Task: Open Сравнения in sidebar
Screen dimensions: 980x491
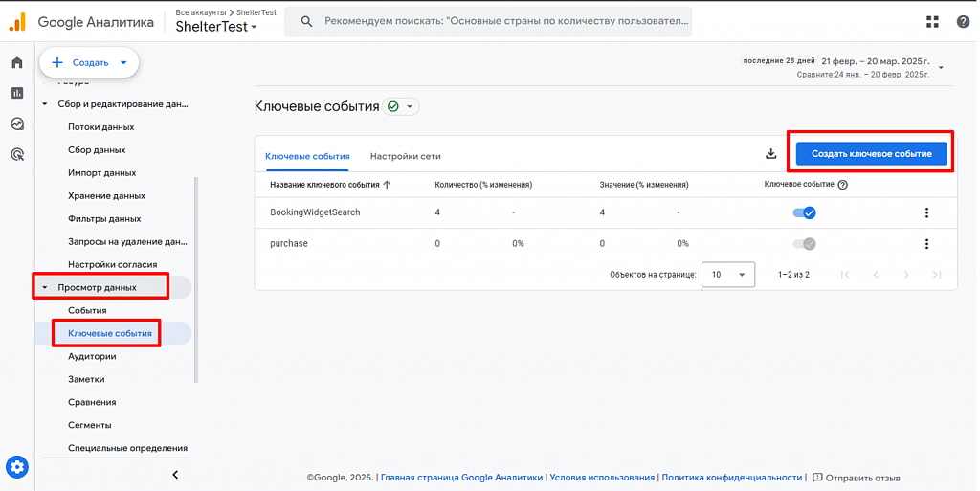Action: pos(92,402)
